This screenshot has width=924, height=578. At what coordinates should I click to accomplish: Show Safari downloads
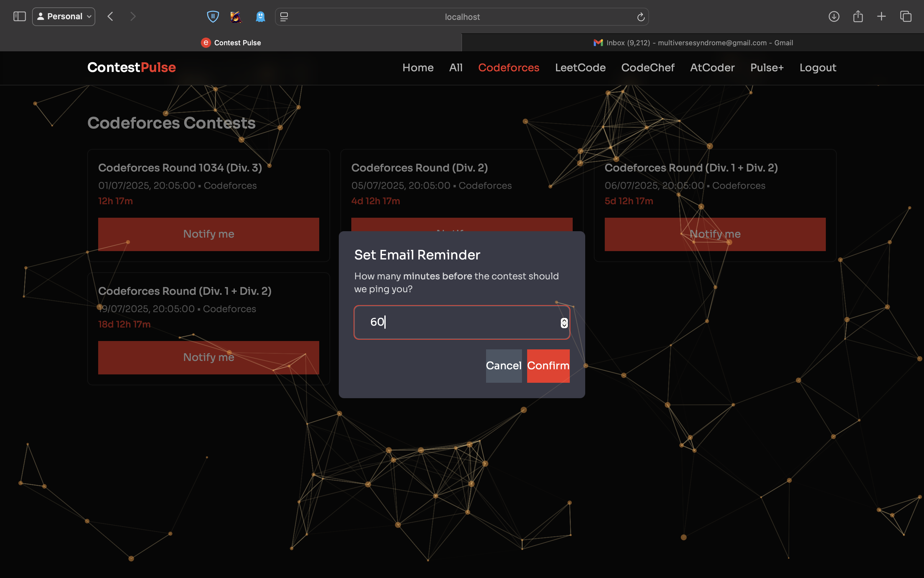point(834,16)
